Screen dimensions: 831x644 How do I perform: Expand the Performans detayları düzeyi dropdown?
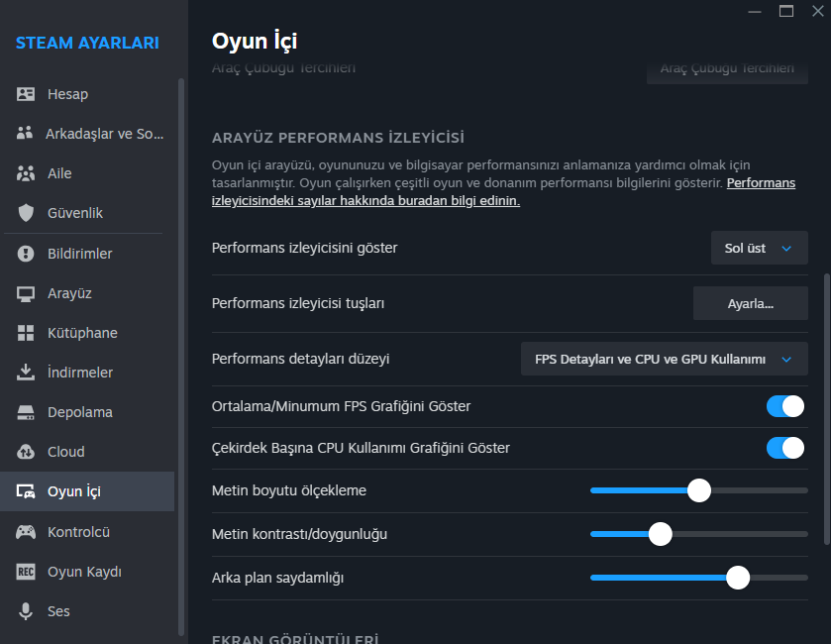[664, 359]
